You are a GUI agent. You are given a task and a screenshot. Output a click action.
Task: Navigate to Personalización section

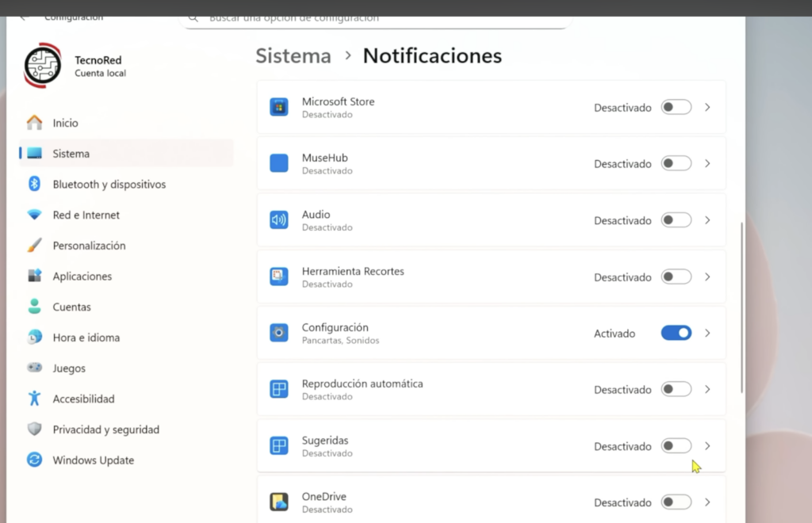[x=126, y=245]
